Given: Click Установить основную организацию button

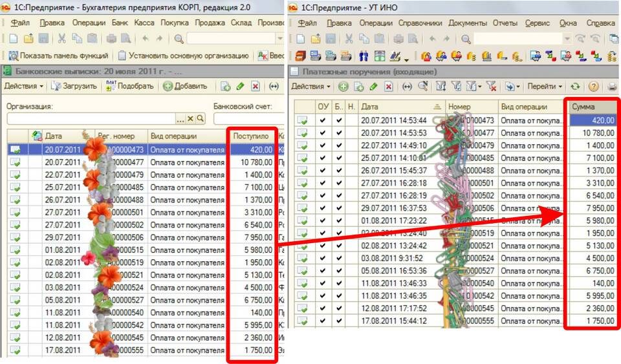Looking at the screenshot, I should [184, 56].
